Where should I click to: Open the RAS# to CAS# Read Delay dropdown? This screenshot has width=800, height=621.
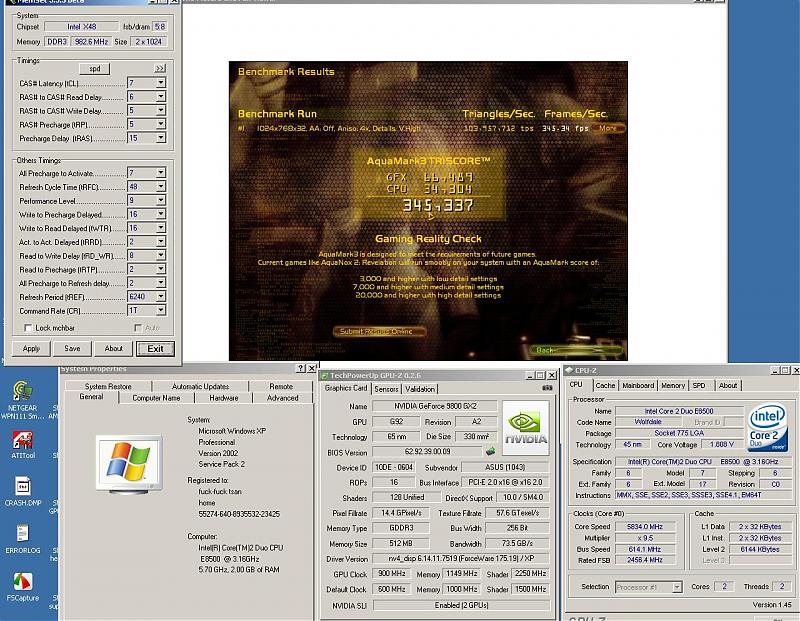pyautogui.click(x=161, y=97)
